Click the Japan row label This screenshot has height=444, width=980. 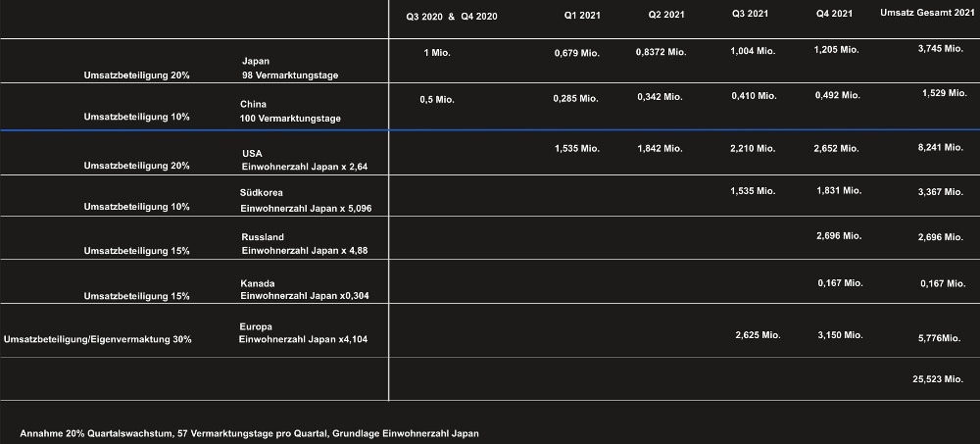click(256, 61)
